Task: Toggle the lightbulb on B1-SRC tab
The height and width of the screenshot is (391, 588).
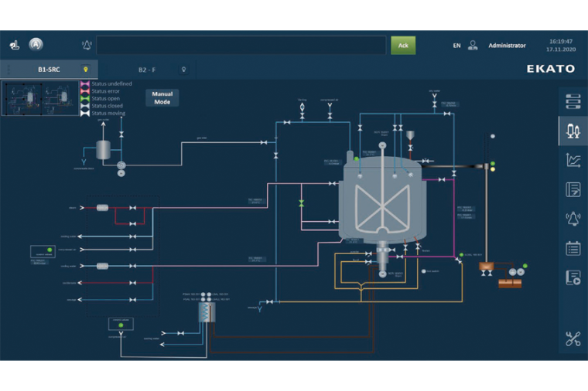Action: (x=86, y=69)
